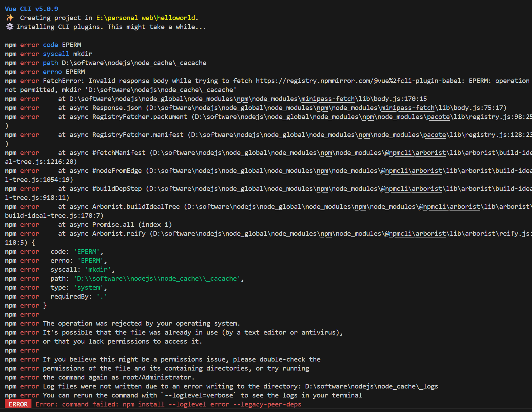Click the 'syscall mkdir' error line

49,54
